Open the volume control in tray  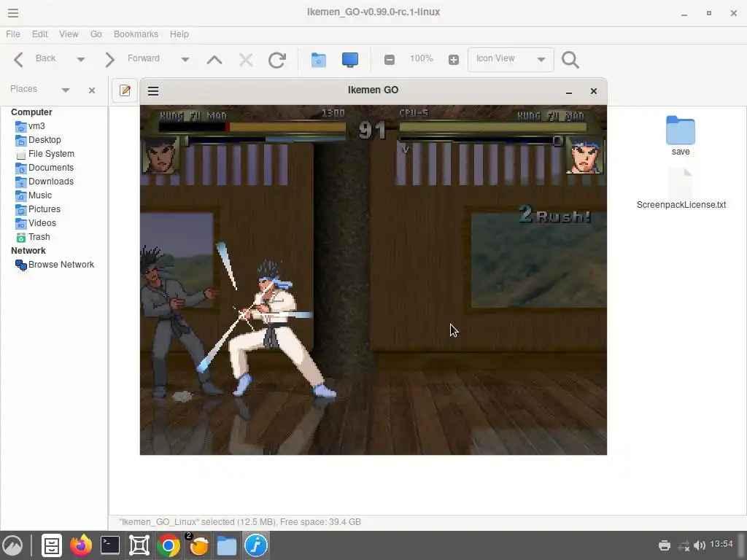[x=699, y=545]
